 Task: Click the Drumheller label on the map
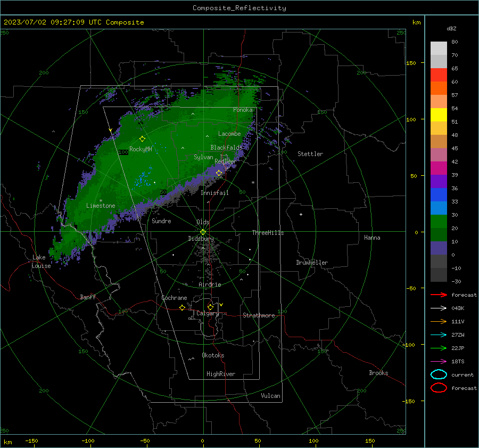click(312, 263)
